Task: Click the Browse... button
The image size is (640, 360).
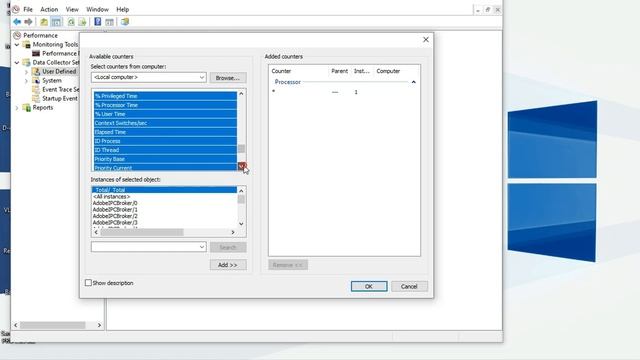Action: [228, 78]
